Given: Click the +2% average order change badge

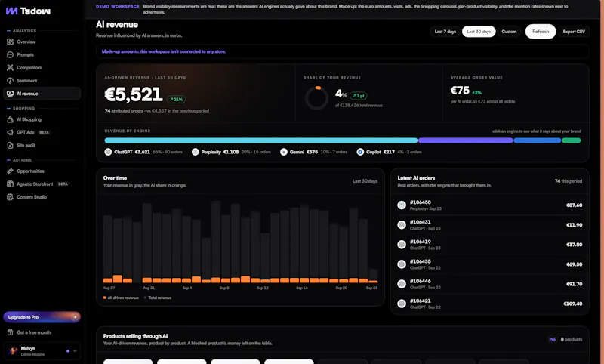Looking at the screenshot, I should click(477, 92).
